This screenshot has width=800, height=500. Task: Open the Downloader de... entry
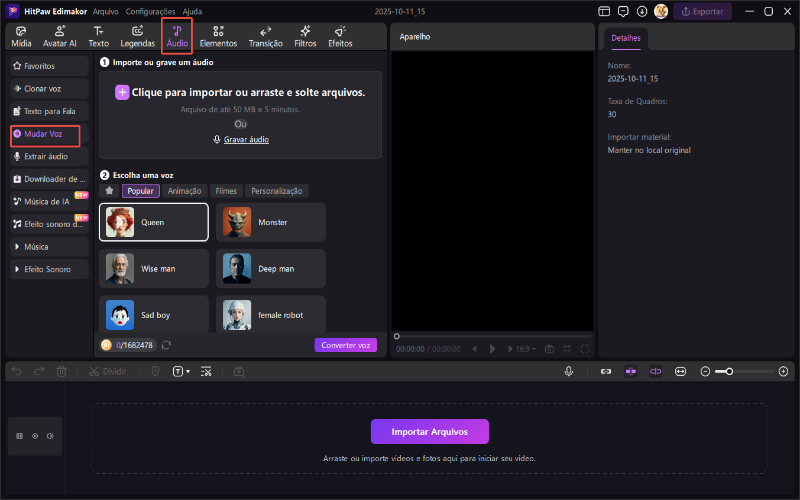(49, 179)
